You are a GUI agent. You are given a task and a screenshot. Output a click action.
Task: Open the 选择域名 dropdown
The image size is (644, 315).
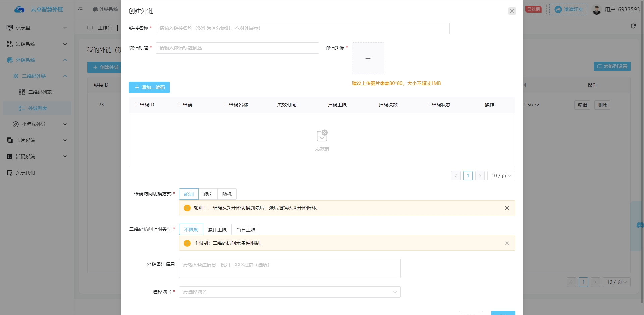click(x=290, y=292)
